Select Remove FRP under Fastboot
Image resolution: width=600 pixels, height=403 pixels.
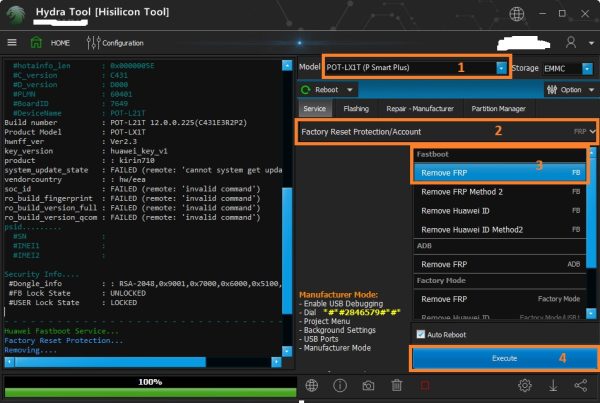(x=500, y=173)
